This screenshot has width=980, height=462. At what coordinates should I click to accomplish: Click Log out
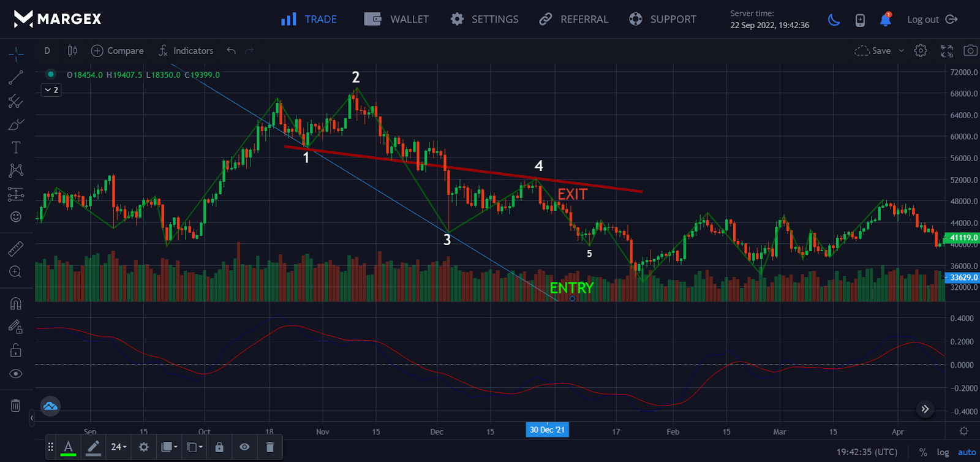click(932, 20)
